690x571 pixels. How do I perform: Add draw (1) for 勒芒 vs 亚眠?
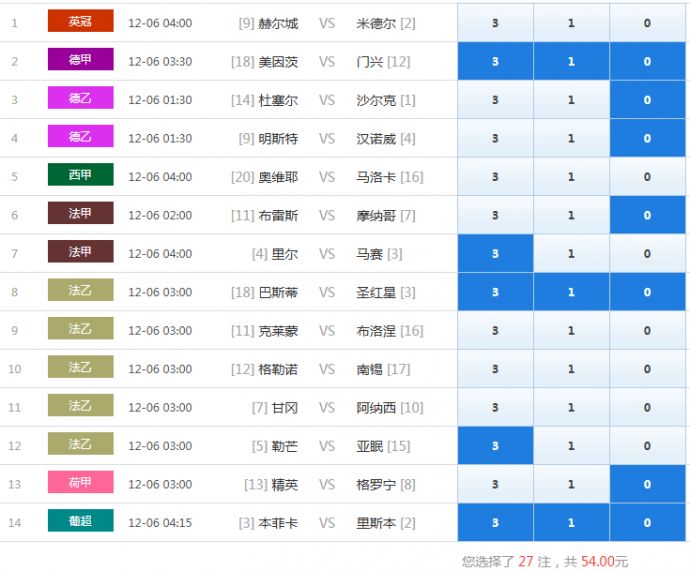[571, 446]
